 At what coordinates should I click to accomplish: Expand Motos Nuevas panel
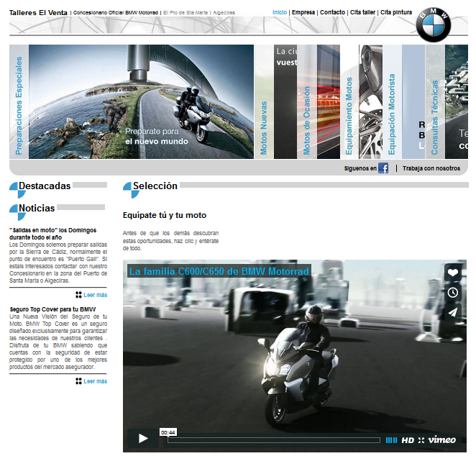tap(264, 101)
